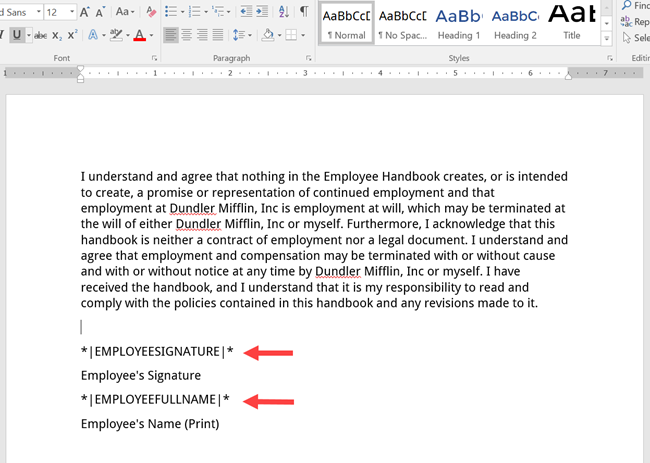Select the No Spacing style
The width and height of the screenshot is (650, 463).
pyautogui.click(x=402, y=22)
